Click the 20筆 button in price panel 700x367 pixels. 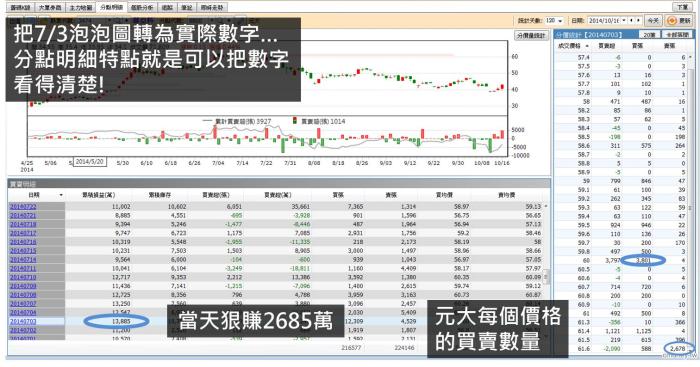[x=649, y=34]
